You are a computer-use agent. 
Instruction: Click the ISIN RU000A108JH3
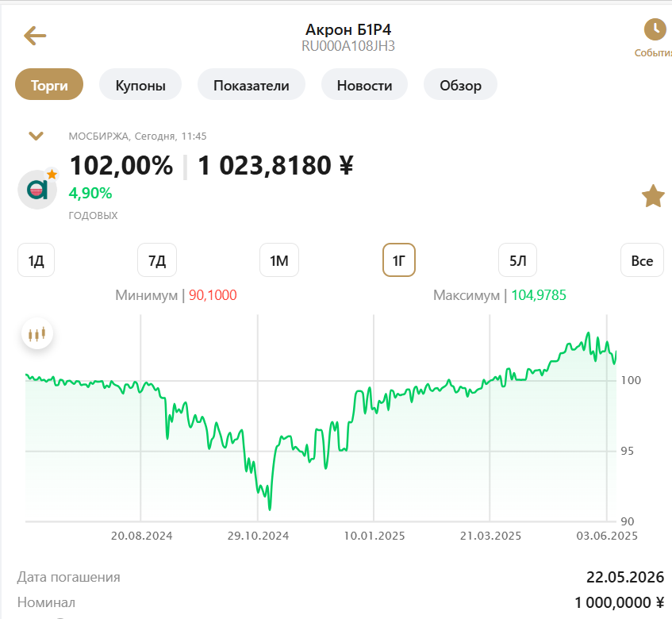pyautogui.click(x=348, y=46)
